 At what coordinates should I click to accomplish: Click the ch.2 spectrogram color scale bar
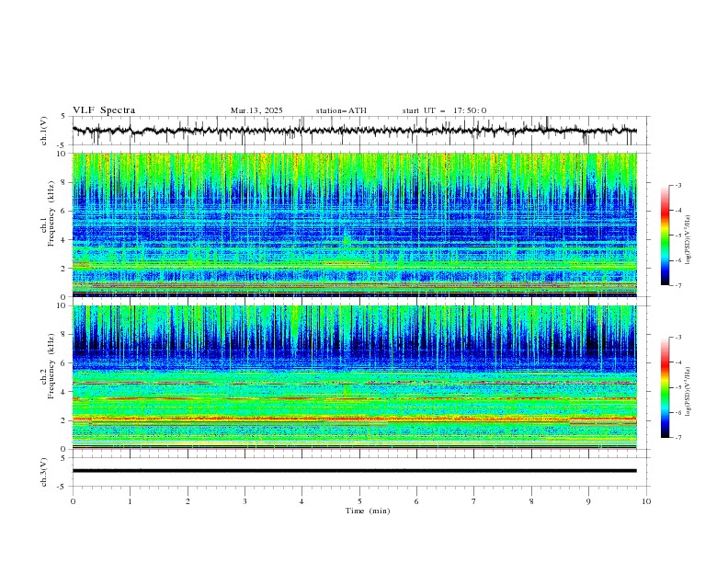click(665, 387)
